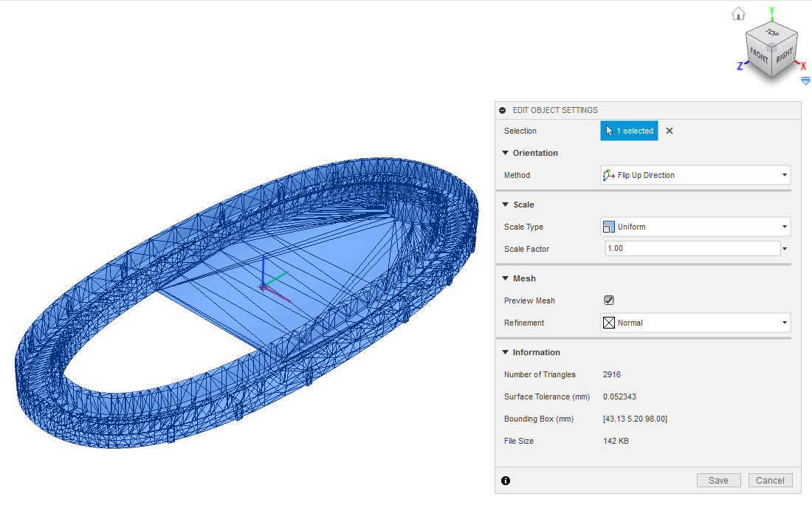Click the TOP face of ViewCube

(772, 33)
